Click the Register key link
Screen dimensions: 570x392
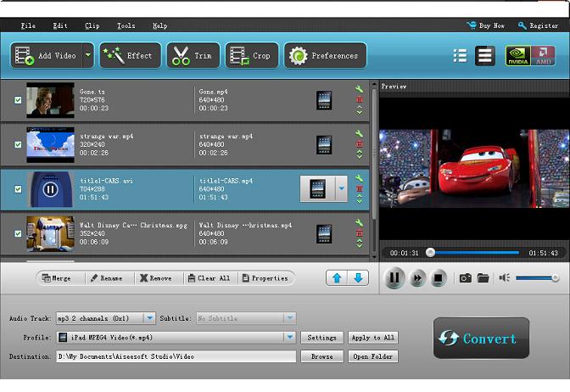tap(538, 25)
